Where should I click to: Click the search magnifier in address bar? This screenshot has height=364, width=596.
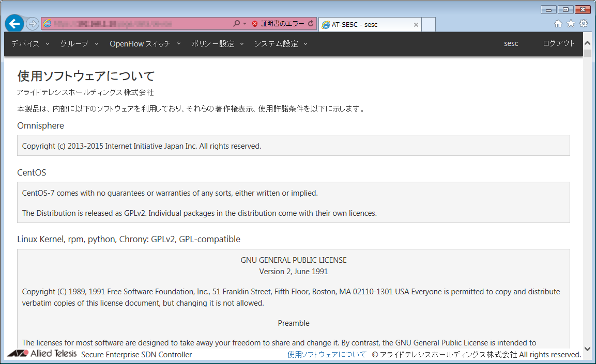[236, 24]
